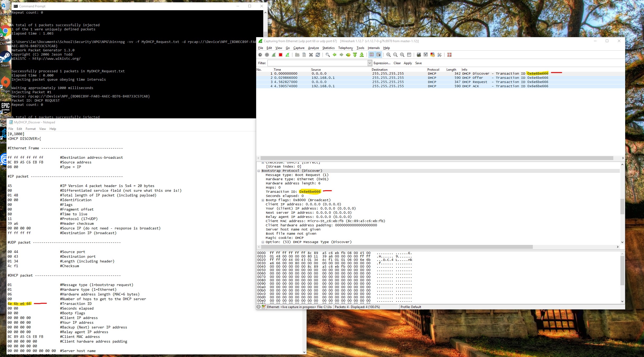Save the capture file icon

(304, 55)
